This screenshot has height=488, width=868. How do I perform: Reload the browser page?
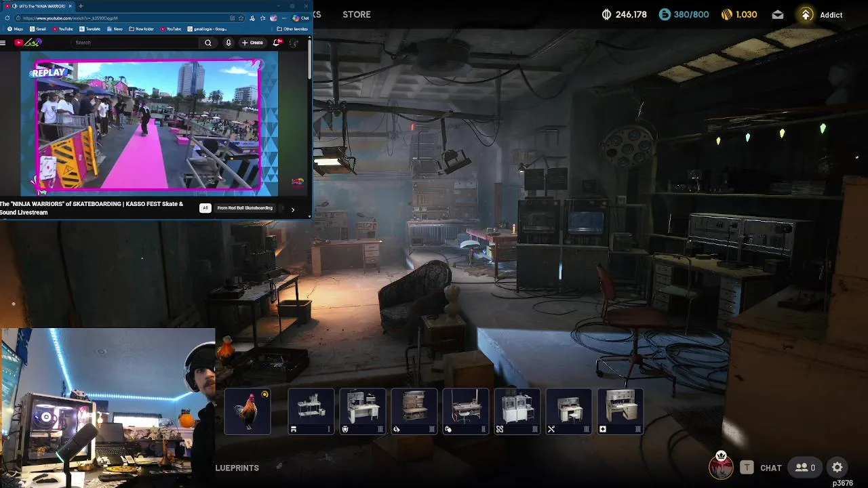point(7,18)
